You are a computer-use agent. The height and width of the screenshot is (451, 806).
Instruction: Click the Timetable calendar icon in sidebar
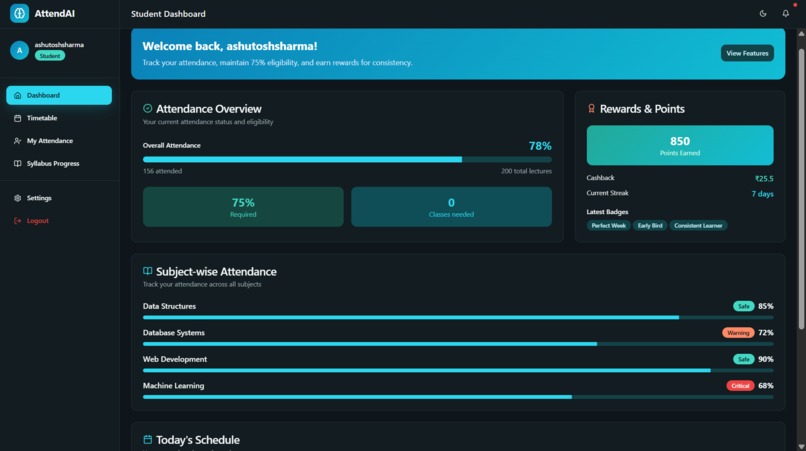17,118
